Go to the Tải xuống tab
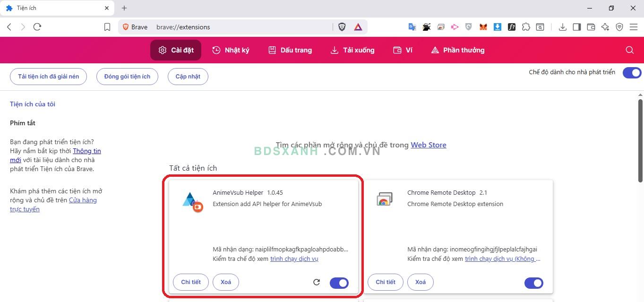The height and width of the screenshot is (302, 644). pos(352,50)
